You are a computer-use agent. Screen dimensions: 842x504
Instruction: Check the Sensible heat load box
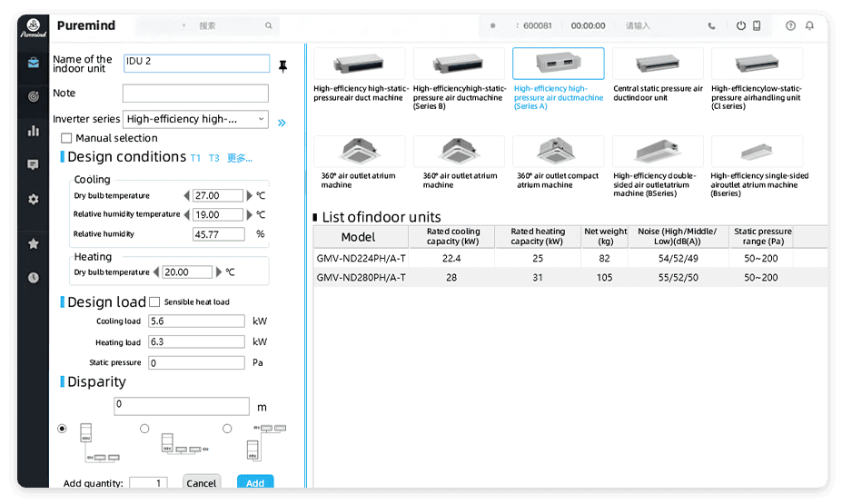tap(154, 301)
